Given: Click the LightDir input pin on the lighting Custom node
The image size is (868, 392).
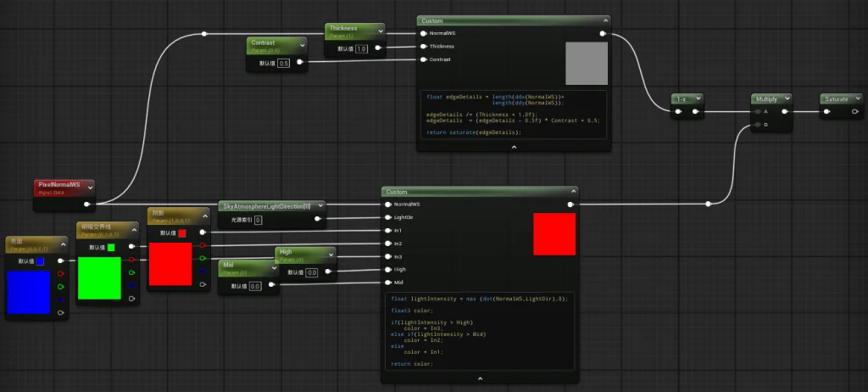Looking at the screenshot, I should coord(388,217).
